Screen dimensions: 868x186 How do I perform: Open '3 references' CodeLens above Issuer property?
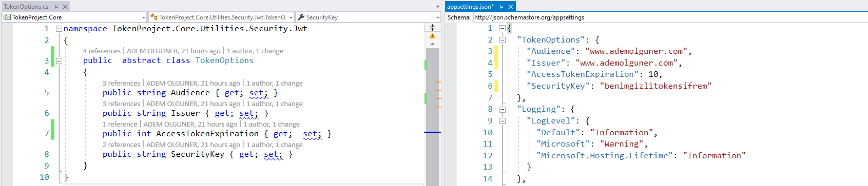coord(121,104)
